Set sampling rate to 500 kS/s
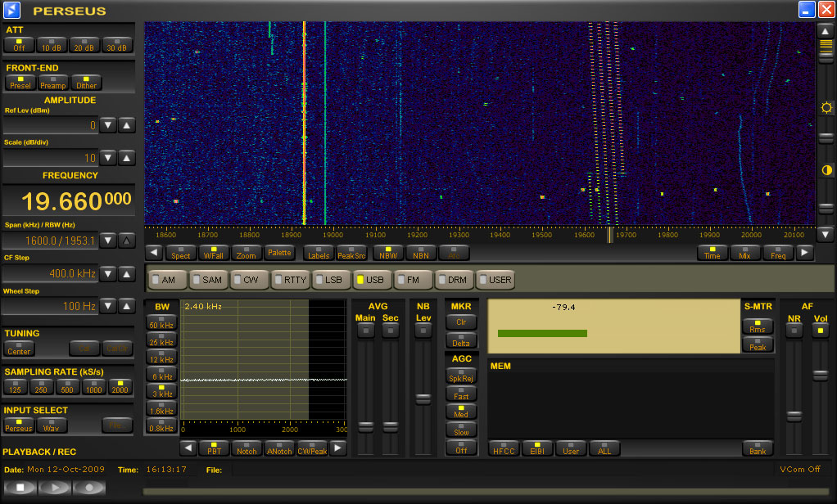837x504 pixels. (67, 387)
